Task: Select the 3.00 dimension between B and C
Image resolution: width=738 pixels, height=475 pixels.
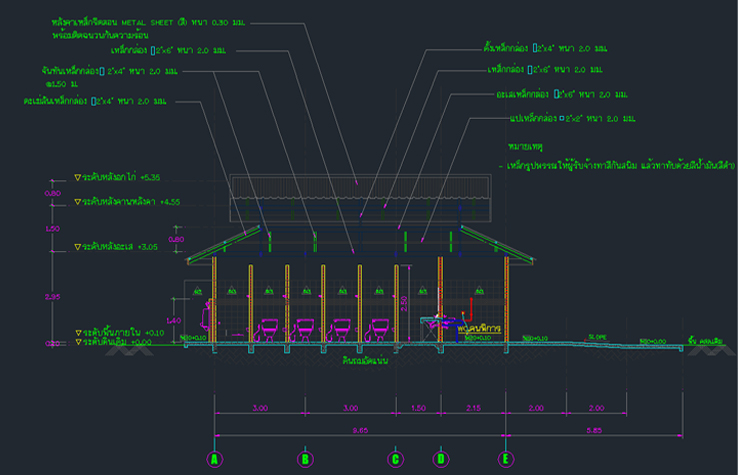Action: pos(351,408)
